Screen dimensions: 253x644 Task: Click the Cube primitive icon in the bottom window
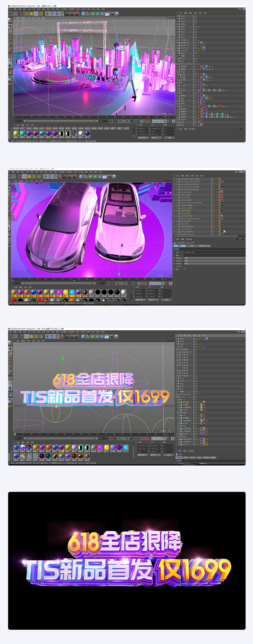(83, 337)
